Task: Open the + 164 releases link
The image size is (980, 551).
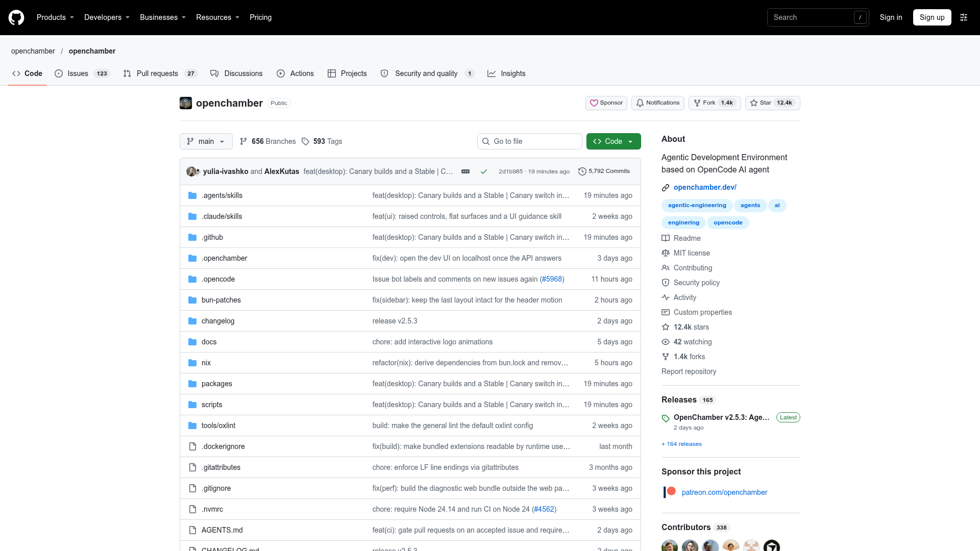Action: click(681, 444)
